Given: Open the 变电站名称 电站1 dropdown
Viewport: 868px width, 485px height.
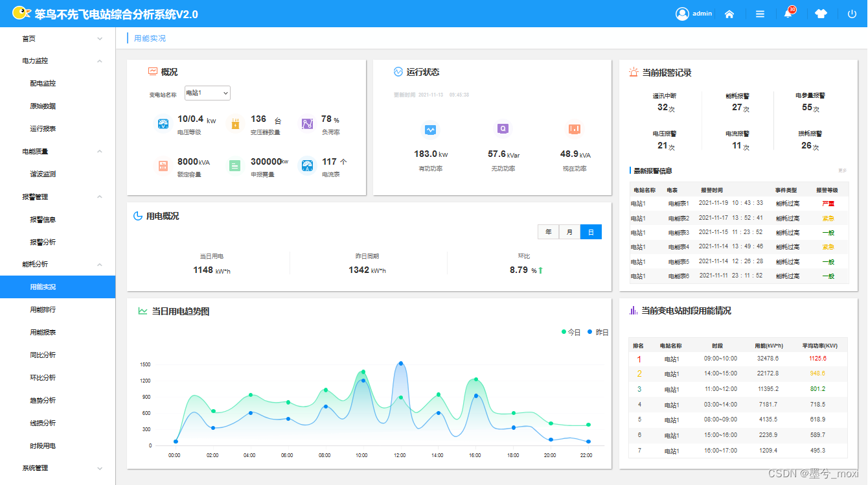Looking at the screenshot, I should pos(207,93).
